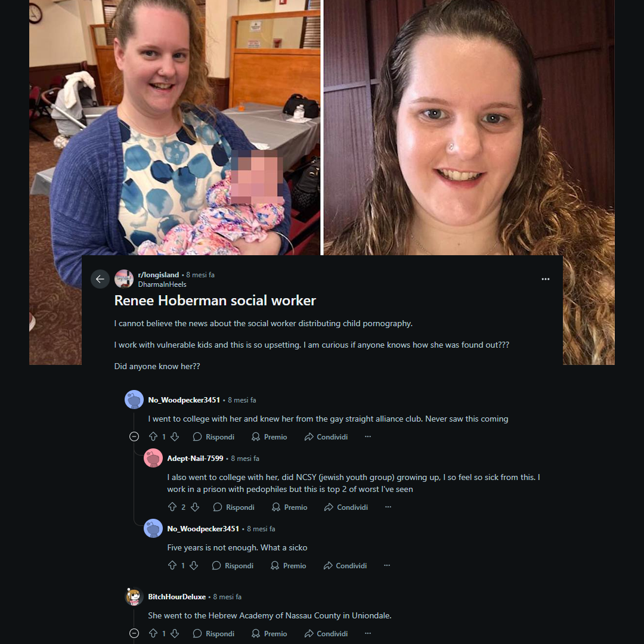The height and width of the screenshot is (644, 644).
Task: Reply to Adept-Nail-7599 with Rispondi
Action: point(234,507)
